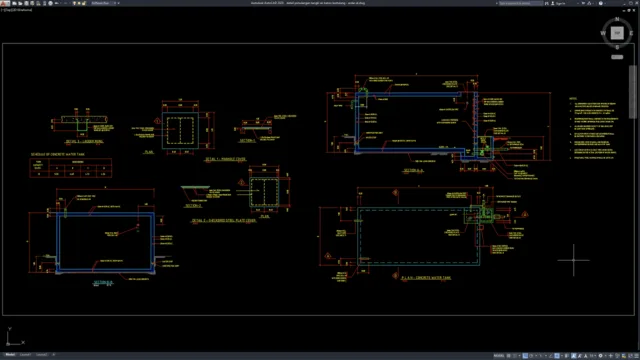This screenshot has height=360, width=640.
Task: Click the TOP face of the ViewCube
Action: click(x=617, y=33)
